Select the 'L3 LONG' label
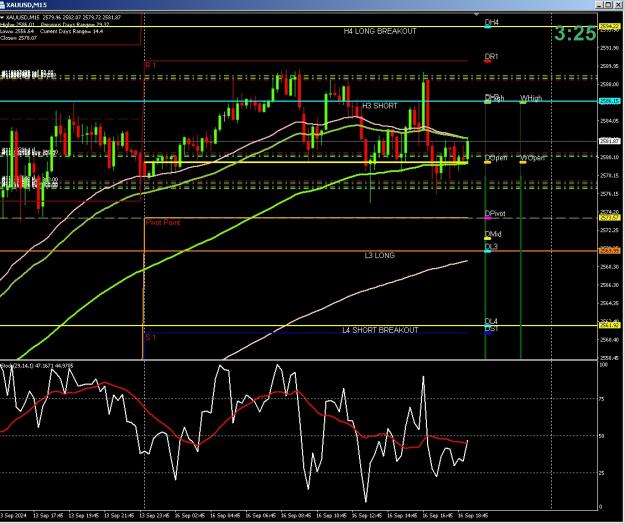Screen dimensions: 625x524 379,255
